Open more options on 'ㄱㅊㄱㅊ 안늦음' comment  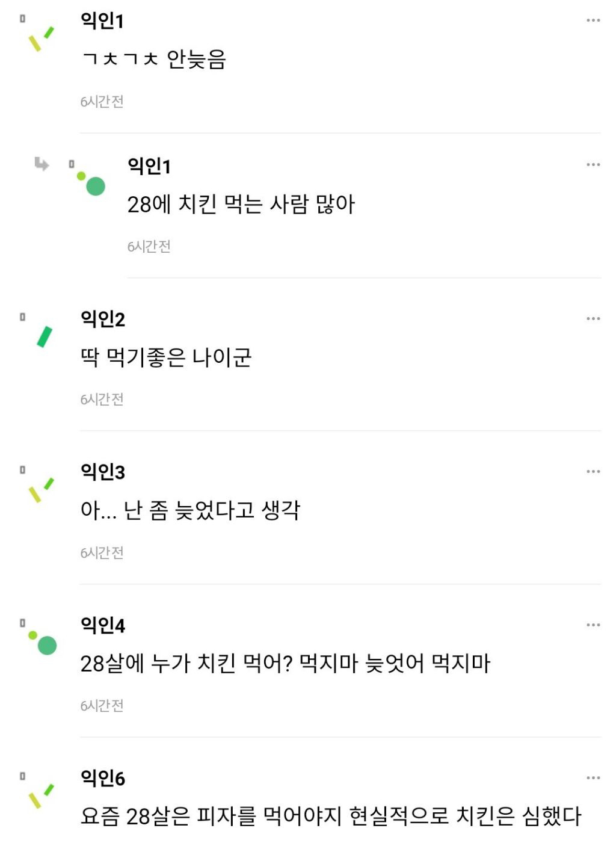593,20
